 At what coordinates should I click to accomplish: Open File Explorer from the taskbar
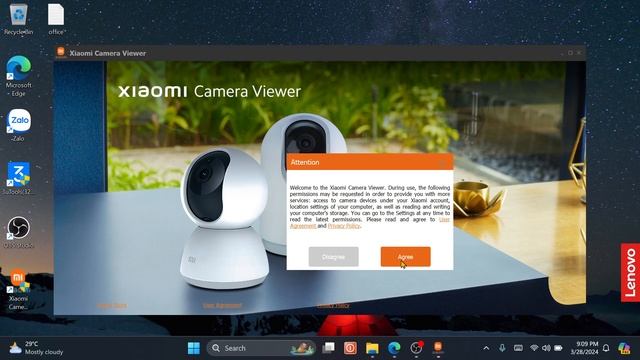[x=372, y=348]
